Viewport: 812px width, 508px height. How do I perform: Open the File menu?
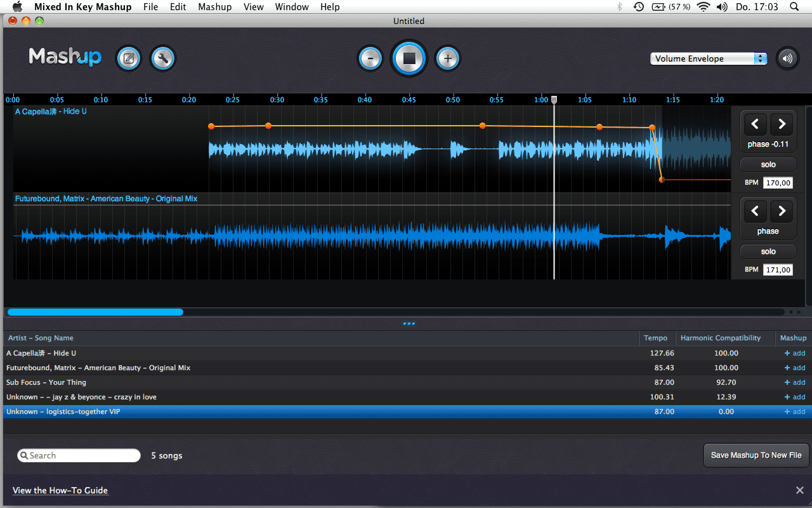click(150, 7)
